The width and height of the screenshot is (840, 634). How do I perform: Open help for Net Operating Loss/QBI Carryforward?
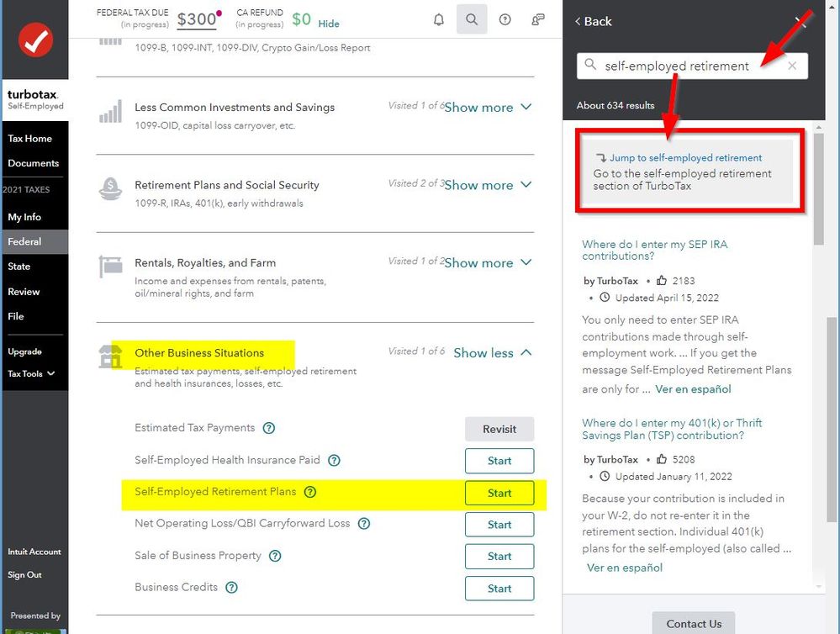tap(364, 524)
